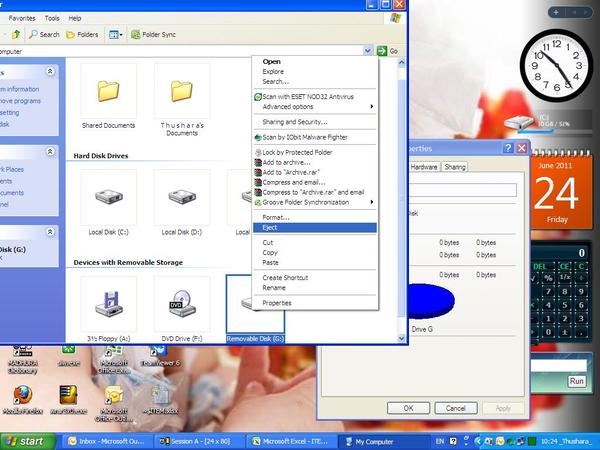Image resolution: width=600 pixels, height=450 pixels.
Task: Expand the address bar dropdown arrow
Action: pos(367,51)
